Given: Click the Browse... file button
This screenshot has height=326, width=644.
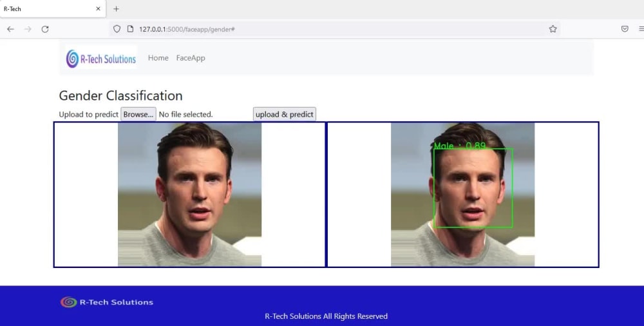Looking at the screenshot, I should point(138,114).
